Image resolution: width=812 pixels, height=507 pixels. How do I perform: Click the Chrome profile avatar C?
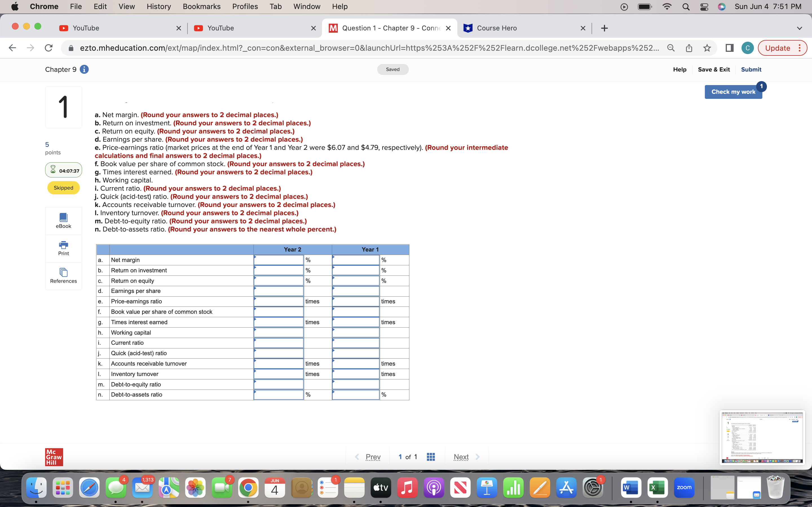[x=747, y=48]
